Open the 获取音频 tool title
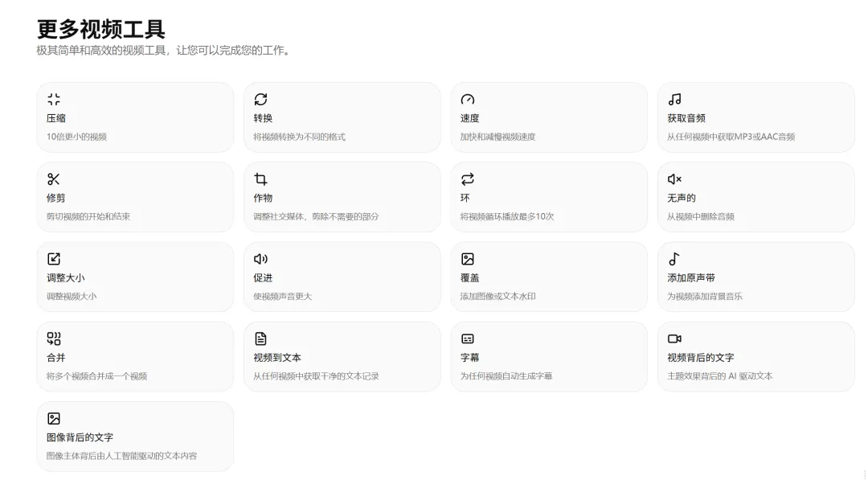The width and height of the screenshot is (868, 480). click(686, 118)
